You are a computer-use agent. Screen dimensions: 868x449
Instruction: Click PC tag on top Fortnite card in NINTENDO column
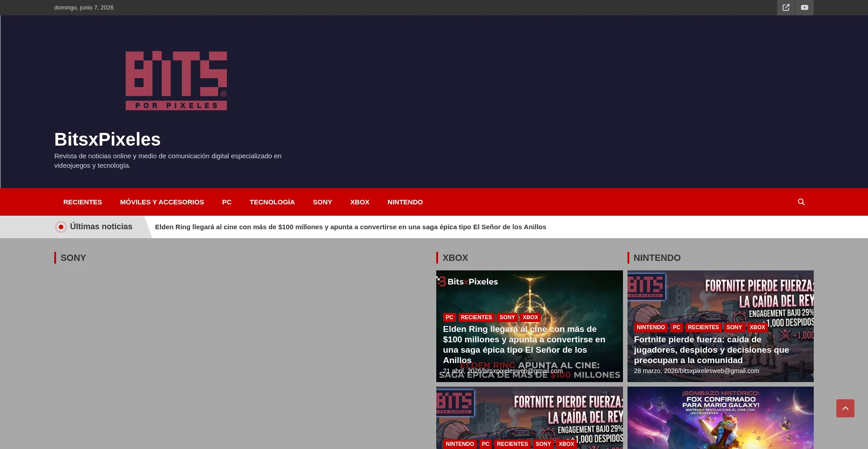676,327
